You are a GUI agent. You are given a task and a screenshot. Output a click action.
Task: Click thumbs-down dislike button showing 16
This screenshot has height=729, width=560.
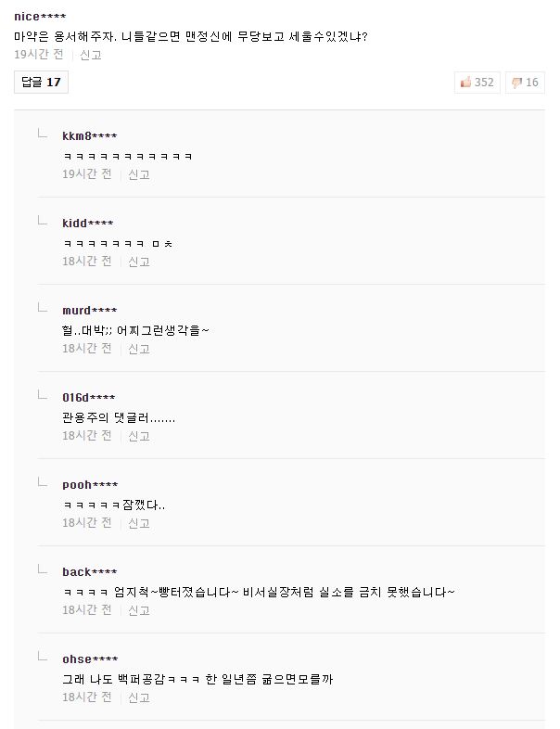point(525,83)
